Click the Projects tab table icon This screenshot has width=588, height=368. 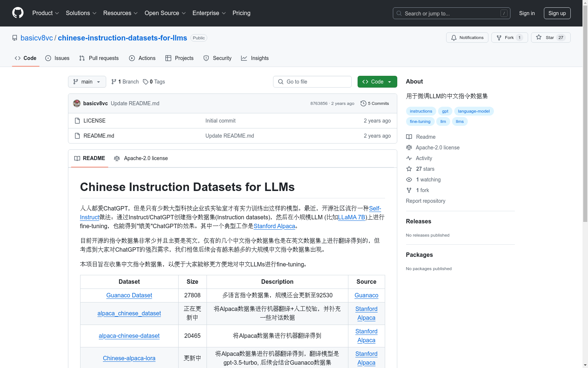coord(168,58)
